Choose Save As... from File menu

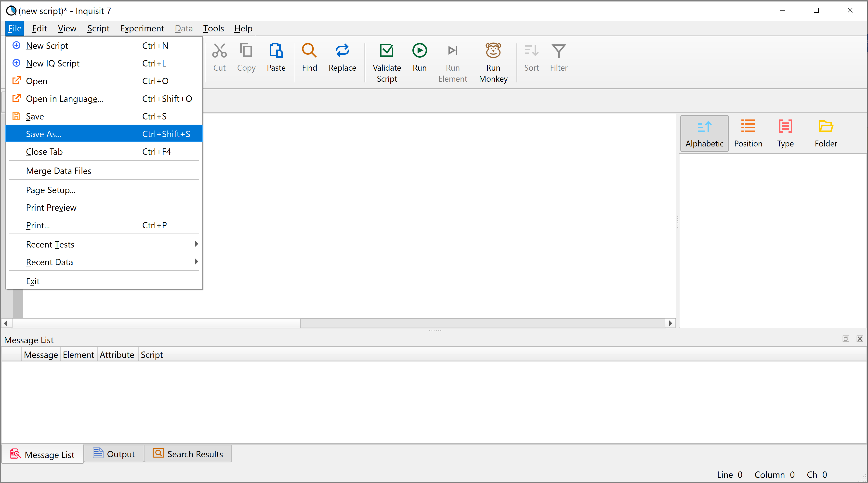point(104,134)
